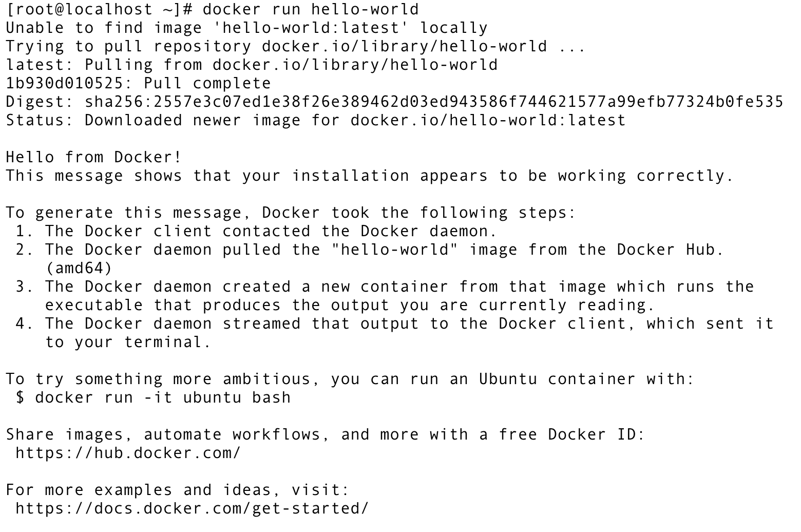This screenshot has width=801, height=532.
Task: Click 'To generate this message' heading line
Action: coord(291,213)
